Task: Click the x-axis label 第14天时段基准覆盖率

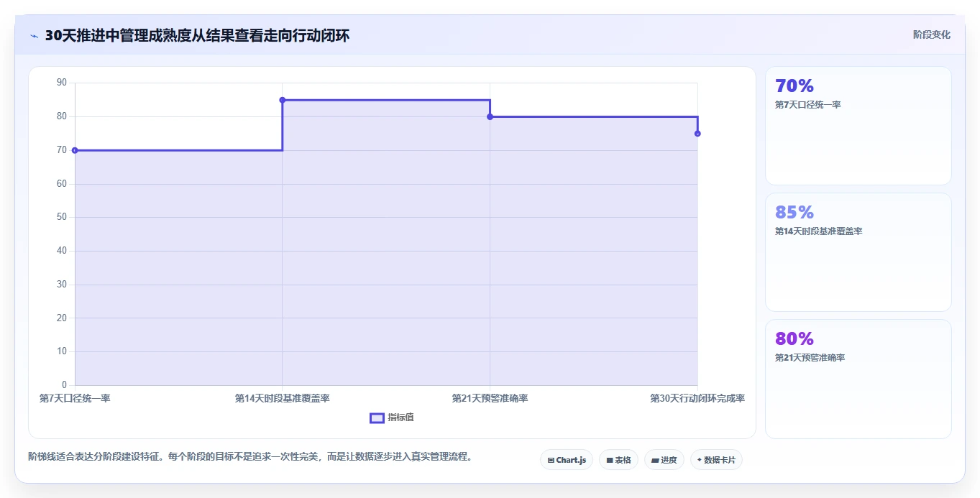Action: pos(283,398)
